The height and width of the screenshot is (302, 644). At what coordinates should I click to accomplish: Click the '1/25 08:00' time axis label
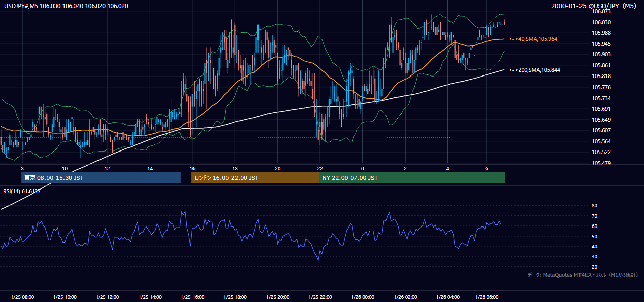point(22,297)
